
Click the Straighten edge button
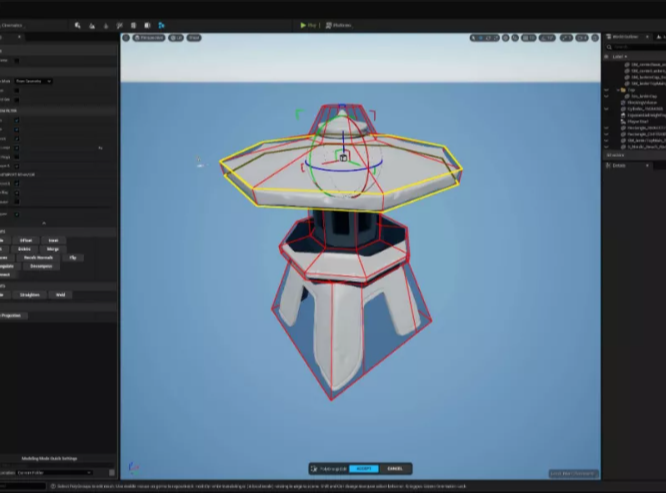coord(29,295)
